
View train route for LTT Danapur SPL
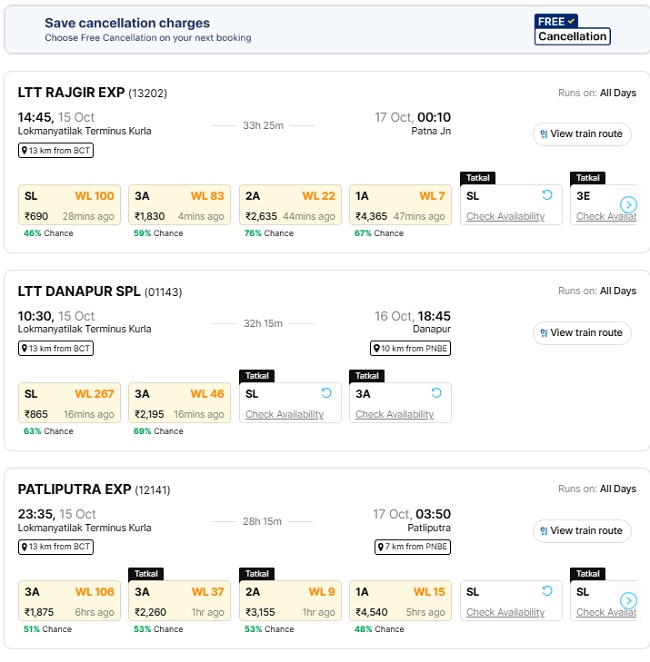581,333
